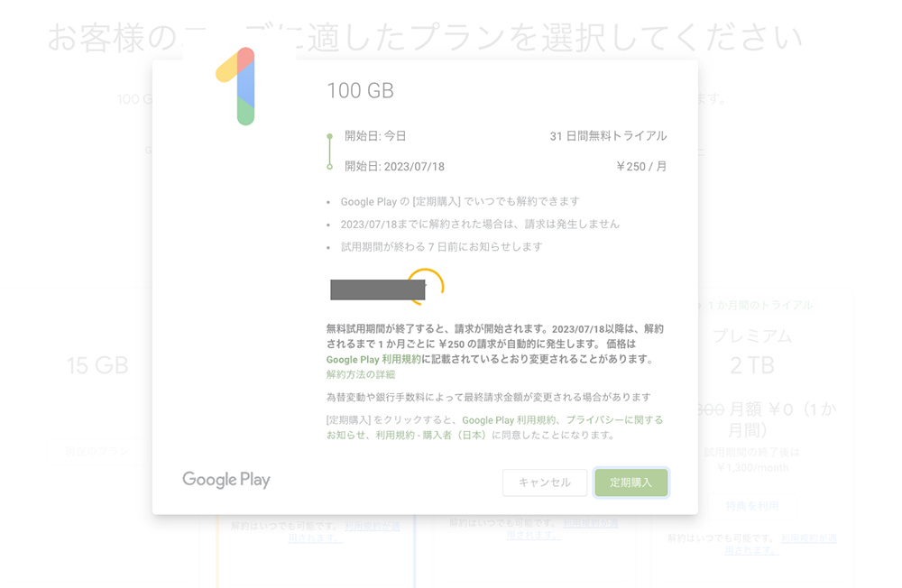The image size is (902, 588).
Task: Click the 100 GB plan heading
Action: (x=360, y=90)
